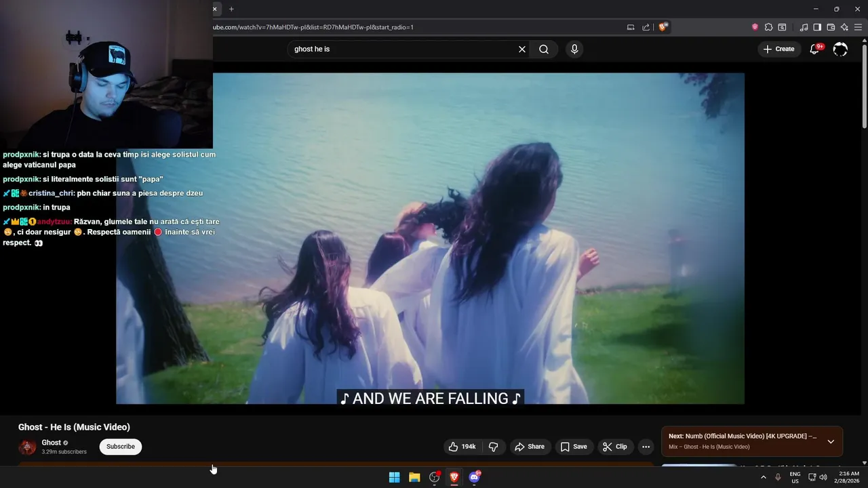Open the Brave hamburger main menu
Viewport: 868px width, 488px height.
point(858,27)
